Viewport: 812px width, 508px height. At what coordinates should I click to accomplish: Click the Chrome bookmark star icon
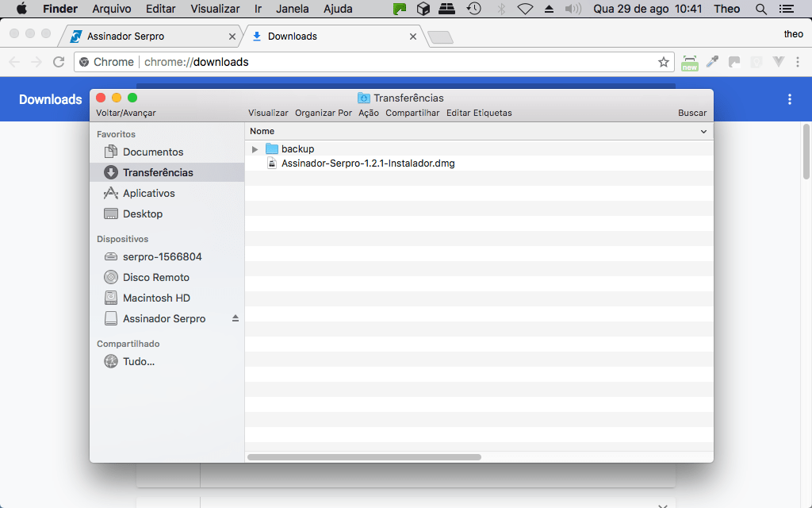tap(664, 62)
